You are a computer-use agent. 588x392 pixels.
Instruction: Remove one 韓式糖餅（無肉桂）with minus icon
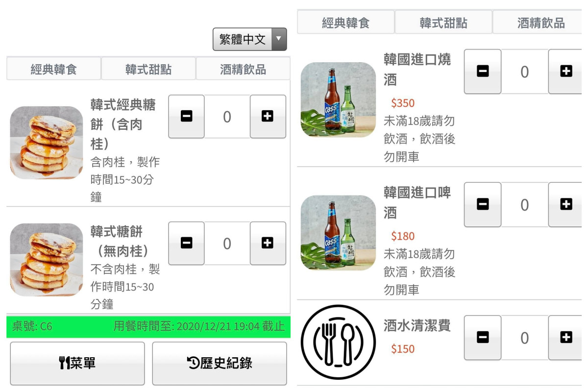pos(186,244)
